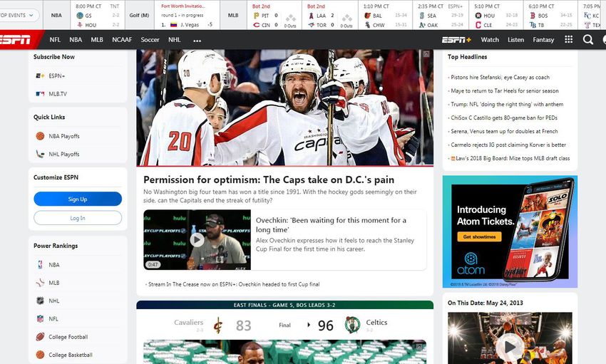This screenshot has height=364, width=606.
Task: Click the NBA logo in Power Rankings
Action: [x=40, y=264]
